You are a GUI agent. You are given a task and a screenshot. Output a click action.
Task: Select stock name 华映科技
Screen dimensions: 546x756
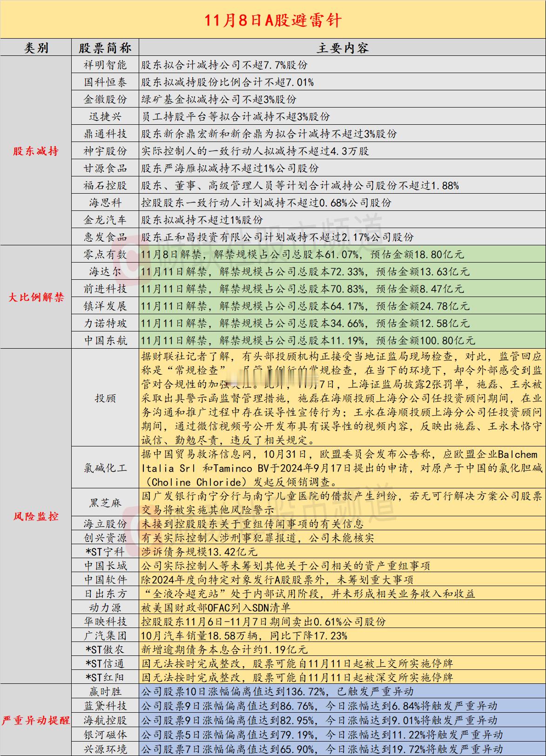[105, 621]
